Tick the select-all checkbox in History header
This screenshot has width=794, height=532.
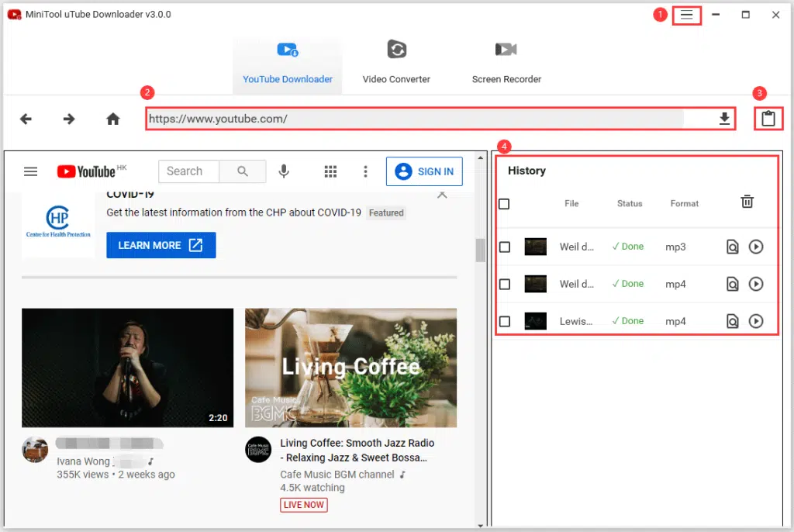pos(505,204)
